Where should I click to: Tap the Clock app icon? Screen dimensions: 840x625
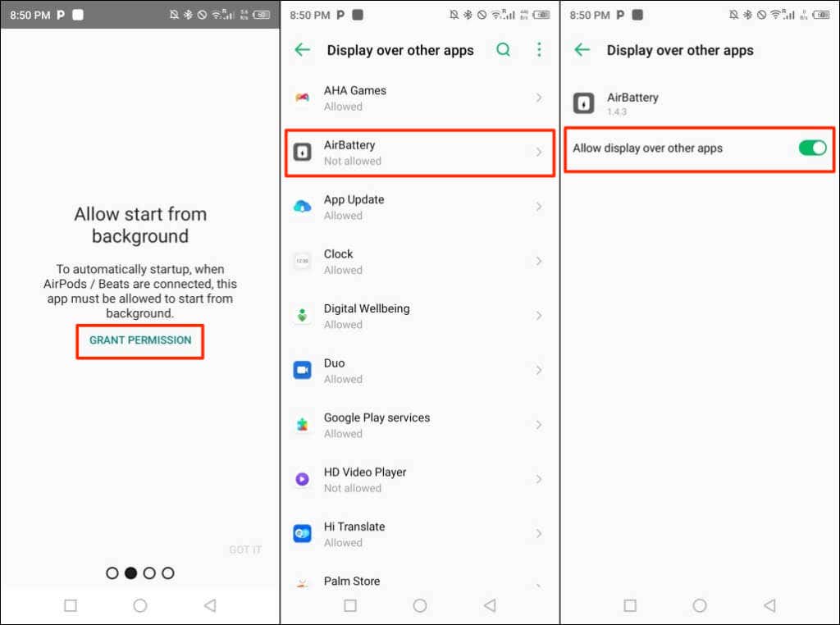point(302,261)
